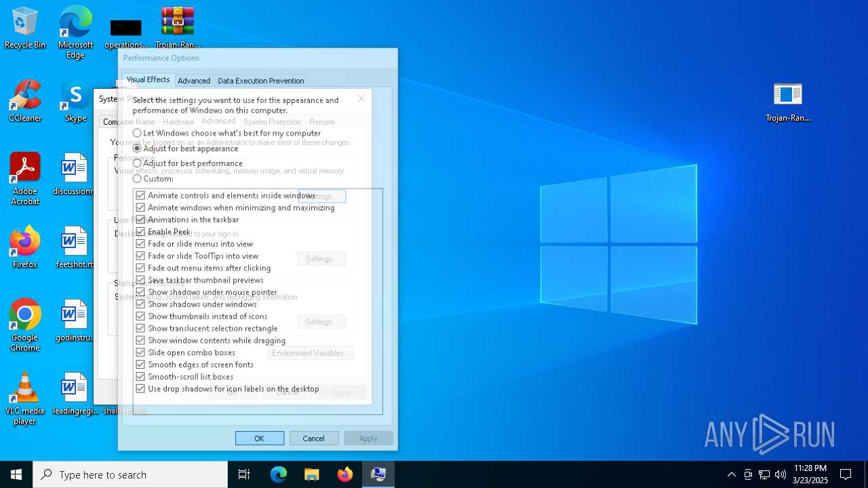Open the Data Execution Prevention tab
Image resolution: width=868 pixels, height=488 pixels.
coord(260,81)
